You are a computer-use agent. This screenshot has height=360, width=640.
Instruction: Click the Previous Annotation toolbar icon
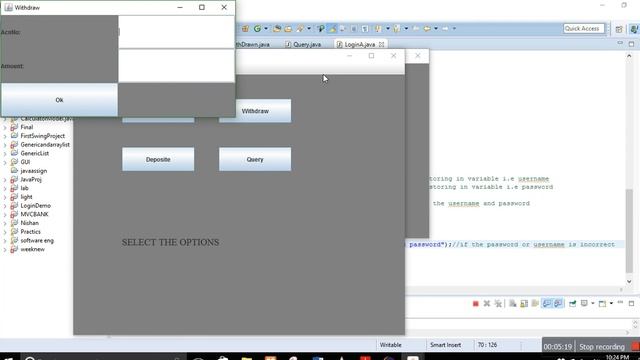[396, 29]
